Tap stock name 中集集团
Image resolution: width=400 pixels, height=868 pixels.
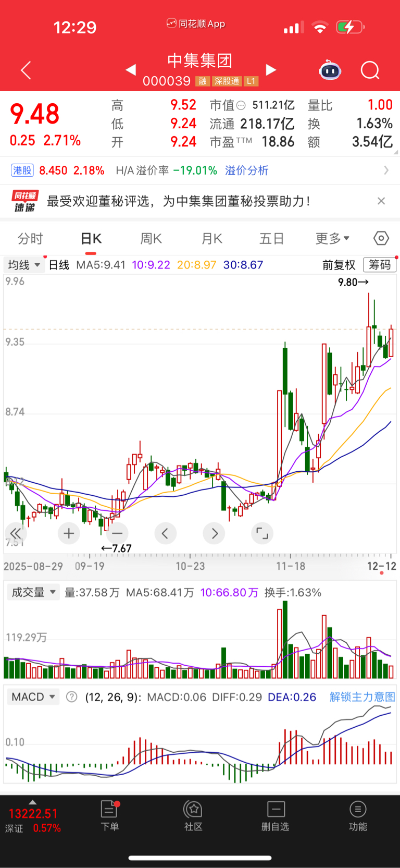coord(199,60)
